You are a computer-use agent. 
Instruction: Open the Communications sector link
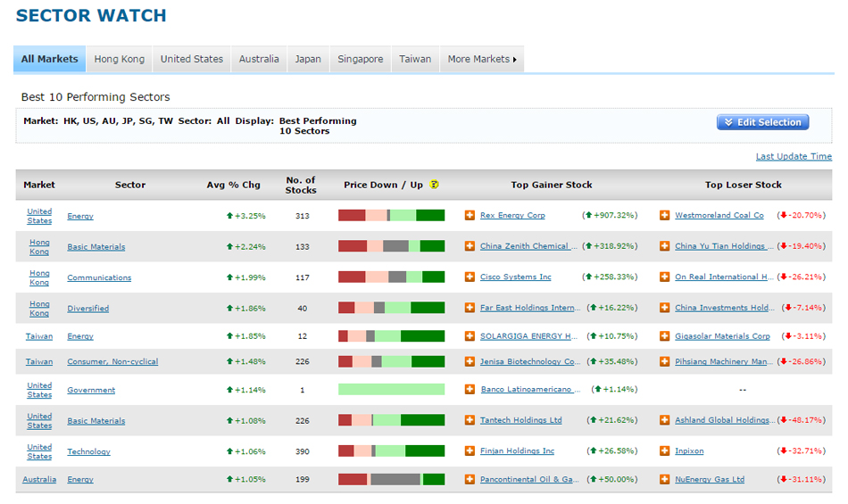tap(99, 277)
